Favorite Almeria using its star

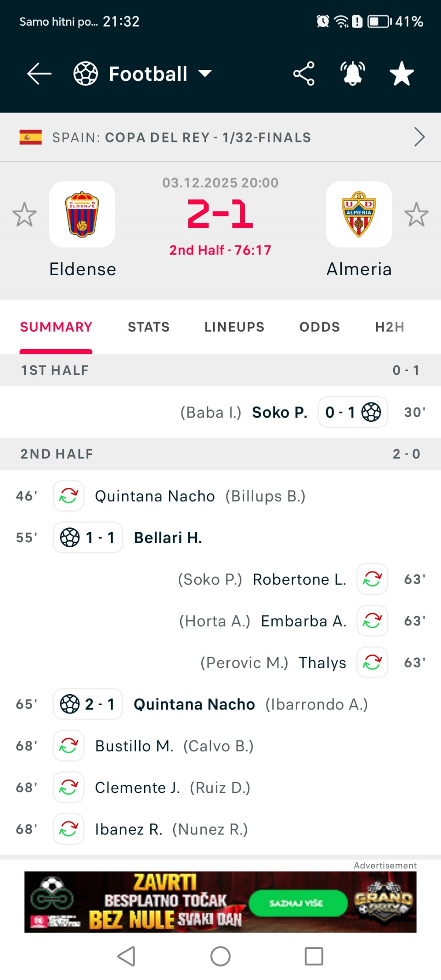[x=416, y=215]
